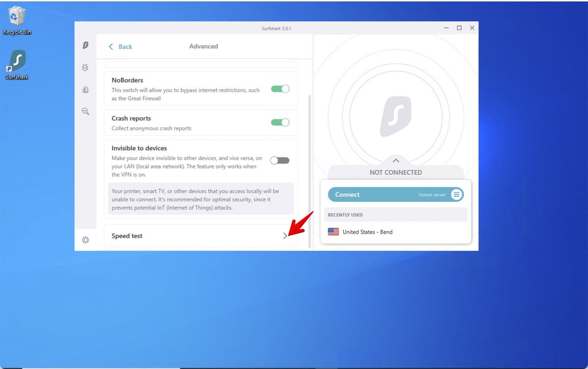
Task: Enable the Invisible to devices switch
Action: tap(280, 160)
